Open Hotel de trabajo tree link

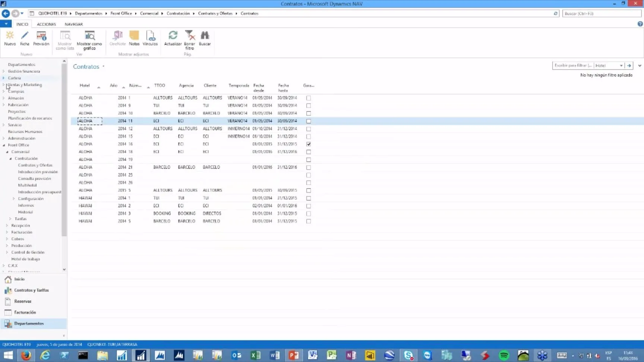click(x=26, y=259)
